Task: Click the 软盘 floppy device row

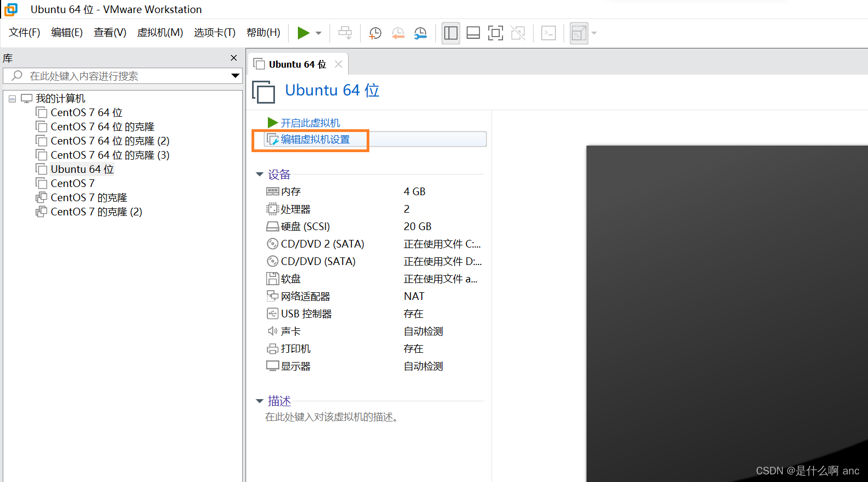Action: click(x=375, y=279)
